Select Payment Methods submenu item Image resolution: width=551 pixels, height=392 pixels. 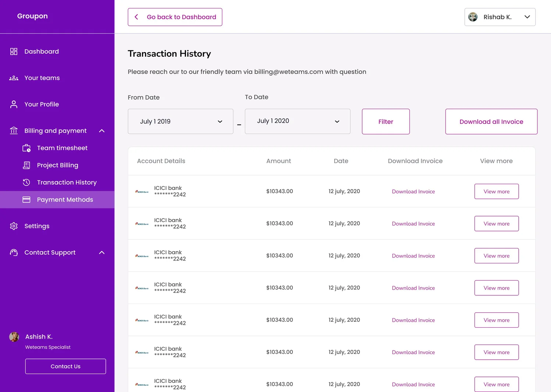coord(57,199)
